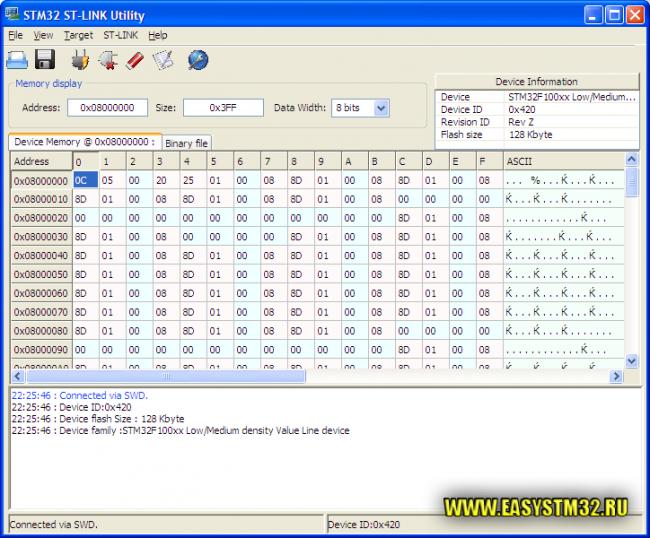This screenshot has width=650, height=538.
Task: Select row address 0x08000030
Action: pos(41,237)
